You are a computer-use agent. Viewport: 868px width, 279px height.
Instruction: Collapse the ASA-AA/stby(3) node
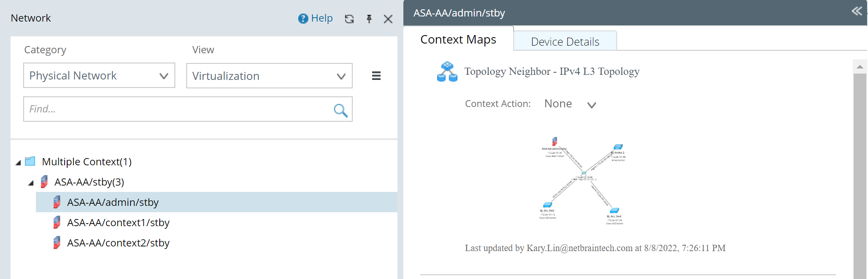[x=31, y=183]
